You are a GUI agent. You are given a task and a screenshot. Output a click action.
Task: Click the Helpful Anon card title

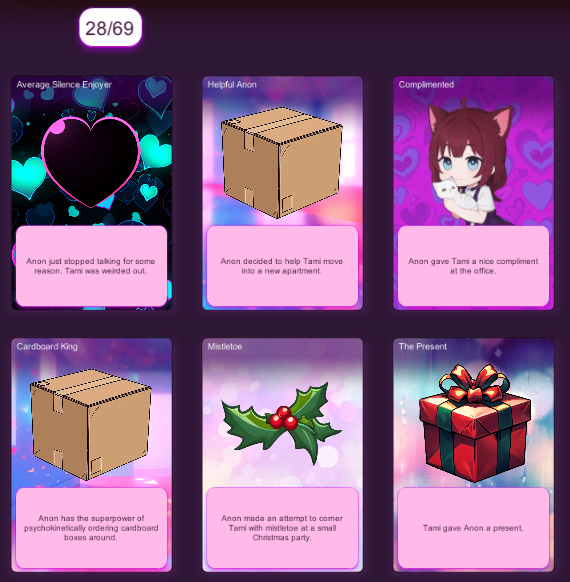pyautogui.click(x=232, y=85)
